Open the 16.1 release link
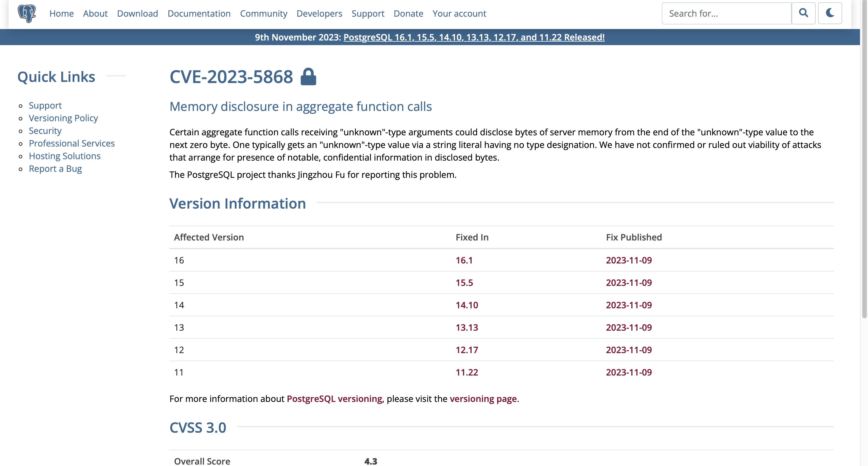Viewport: 868px width, 466px height. pos(464,260)
